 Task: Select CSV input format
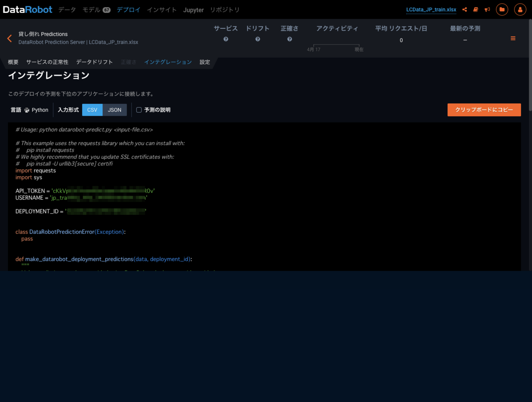pyautogui.click(x=92, y=110)
